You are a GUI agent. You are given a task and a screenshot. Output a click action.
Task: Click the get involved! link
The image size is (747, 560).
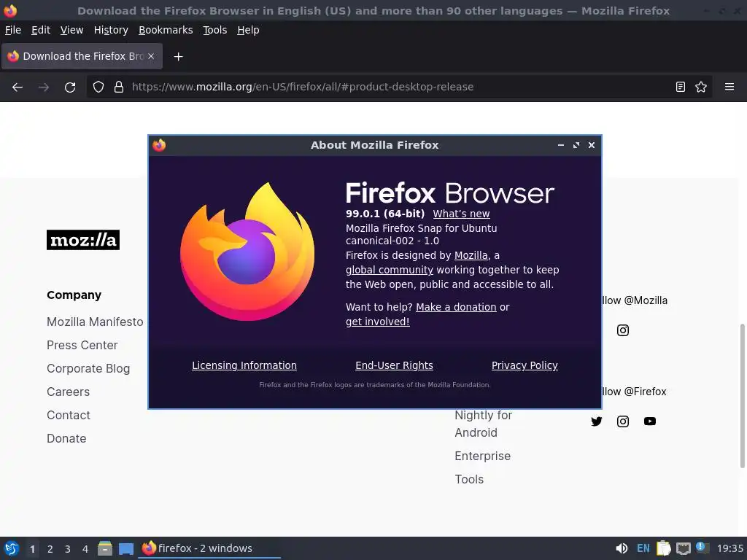click(x=377, y=322)
